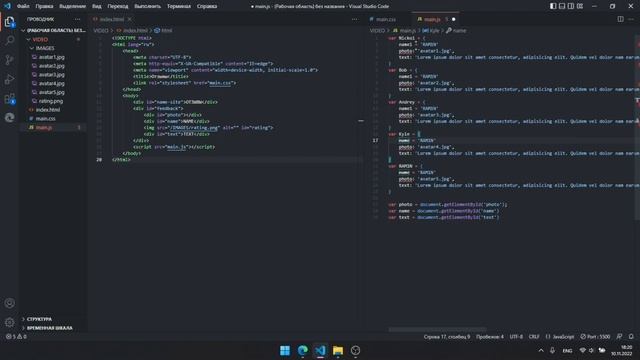Click UTF-8 encoding in status bar
The height and width of the screenshot is (360, 640).
pyautogui.click(x=516, y=337)
